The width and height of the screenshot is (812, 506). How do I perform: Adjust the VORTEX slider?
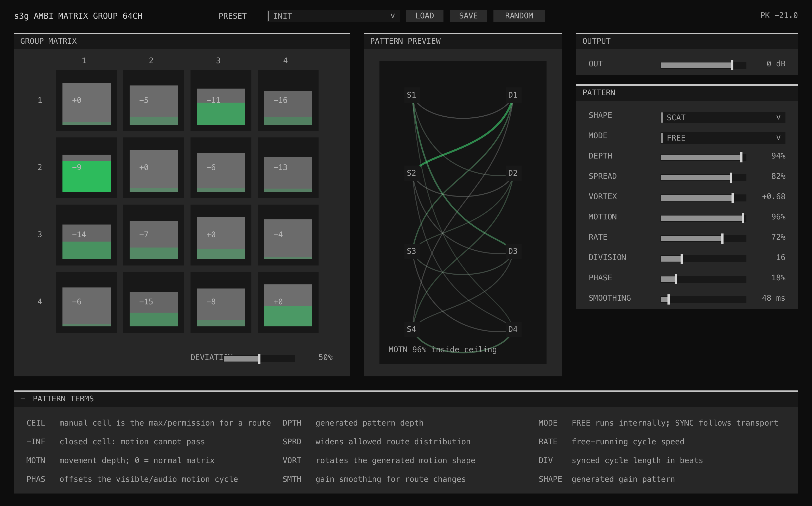pos(703,198)
